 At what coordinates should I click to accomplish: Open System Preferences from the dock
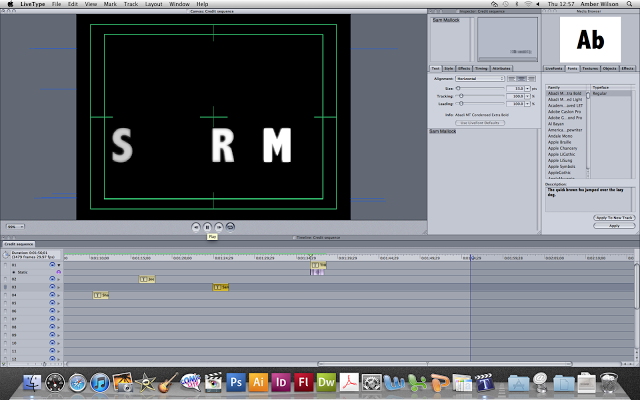pyautogui.click(x=371, y=383)
